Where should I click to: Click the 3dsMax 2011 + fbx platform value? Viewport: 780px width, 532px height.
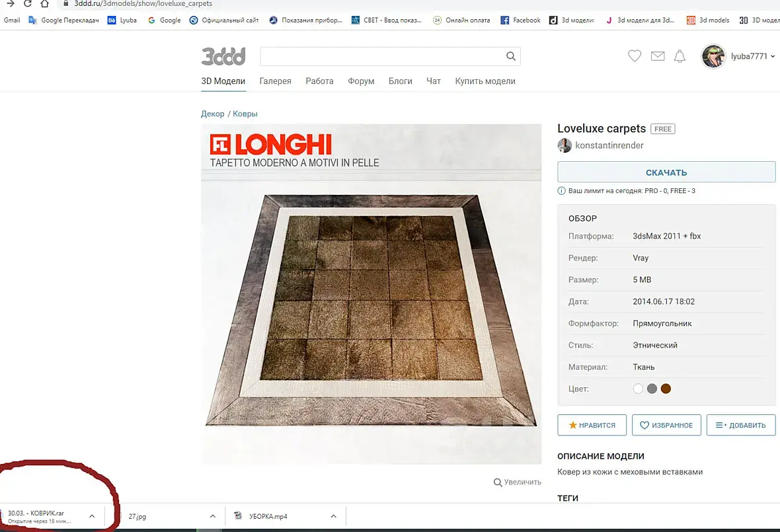666,236
